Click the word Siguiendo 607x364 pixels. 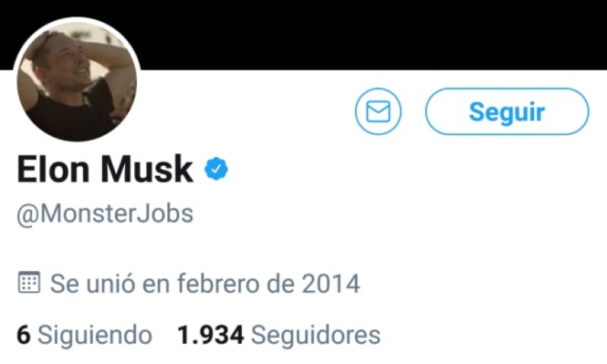95,335
